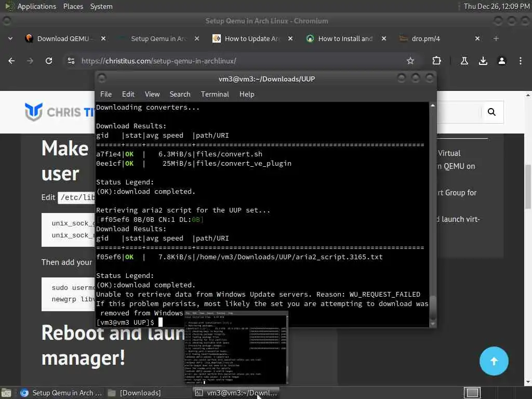Switch to Downloads folder taskbar window

pos(135,393)
